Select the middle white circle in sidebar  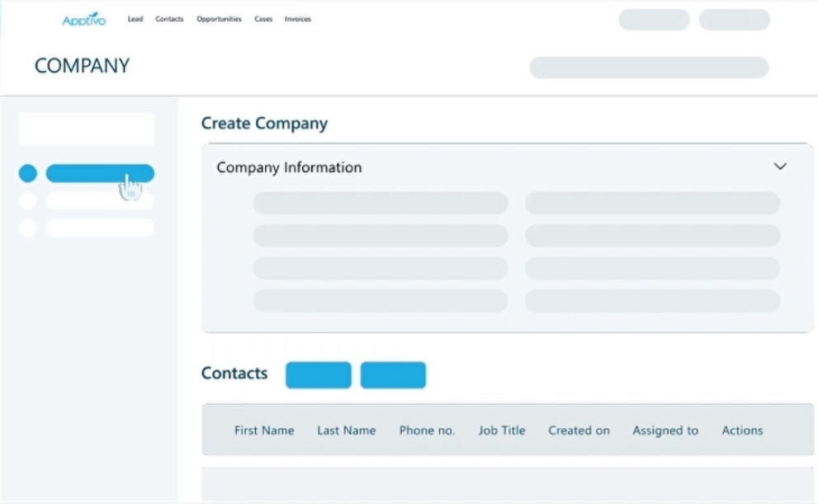tap(28, 200)
